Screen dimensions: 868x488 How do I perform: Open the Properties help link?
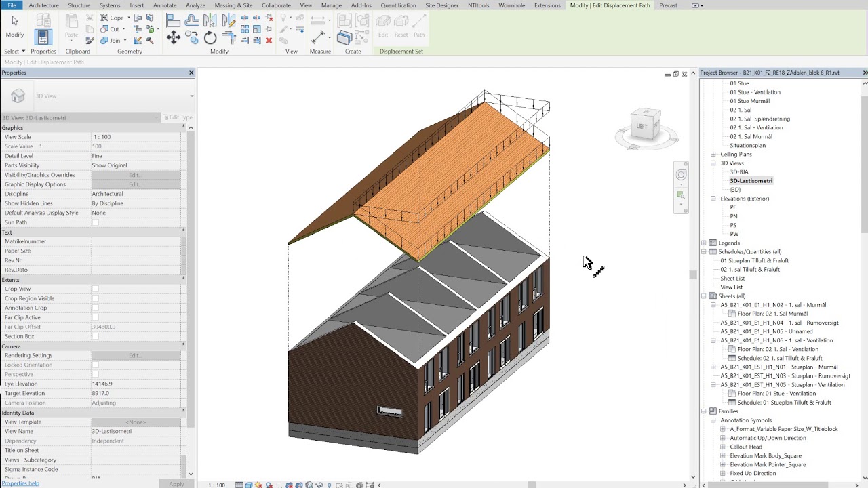click(x=20, y=483)
